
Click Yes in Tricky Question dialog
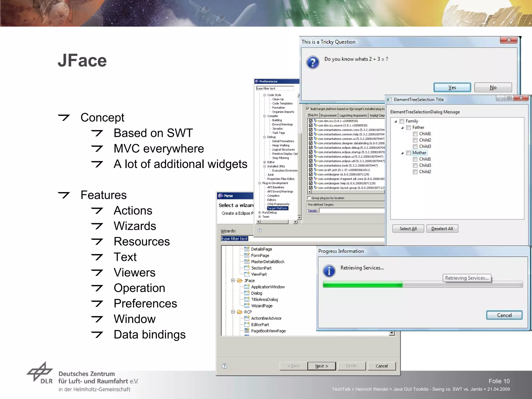pos(452,88)
